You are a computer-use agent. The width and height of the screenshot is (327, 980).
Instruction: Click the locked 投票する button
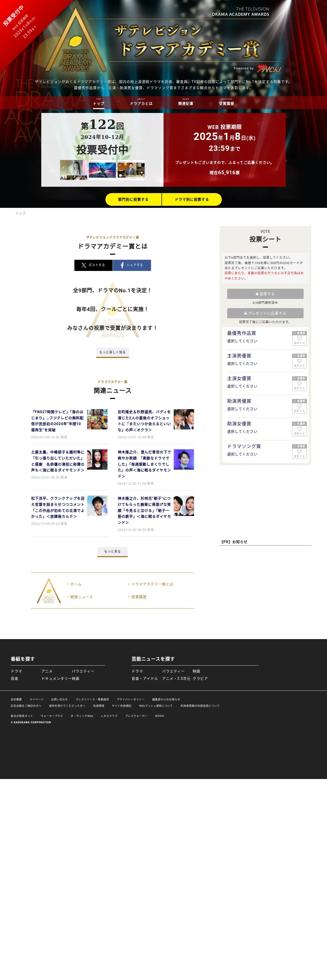(265, 294)
